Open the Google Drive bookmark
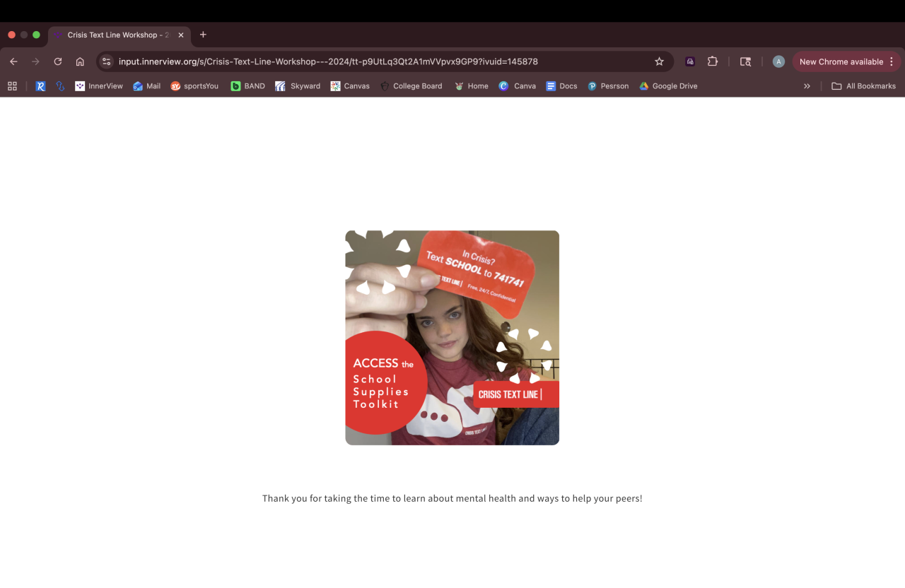 coord(668,86)
